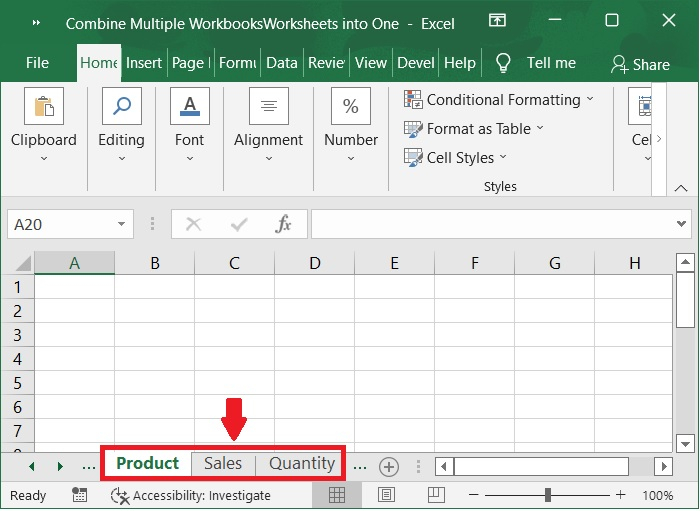Click zoom in plus button
Image resolution: width=700 pixels, height=511 pixels.
click(621, 494)
